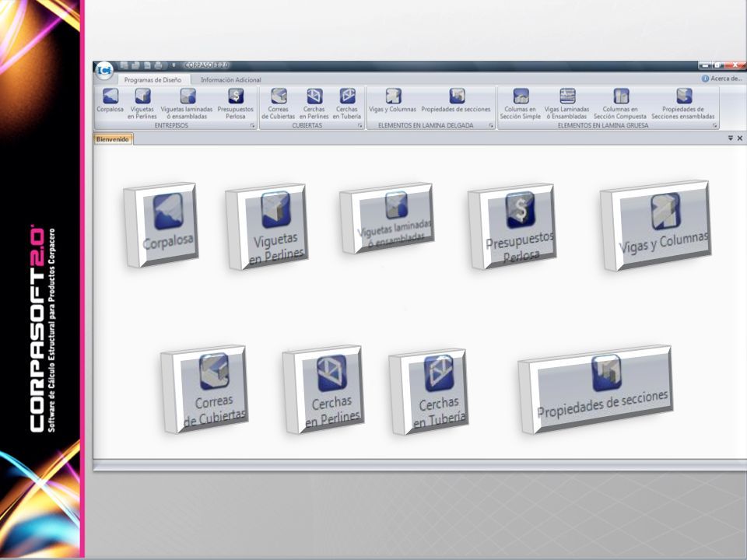The image size is (747, 560).
Task: Select Vigas y Columnas in the ribbon
Action: point(392,100)
